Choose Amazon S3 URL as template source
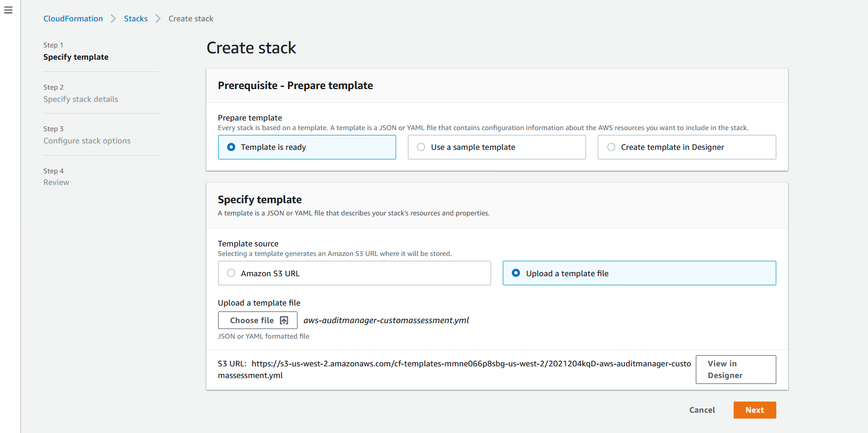This screenshot has width=868, height=433. pos(354,273)
